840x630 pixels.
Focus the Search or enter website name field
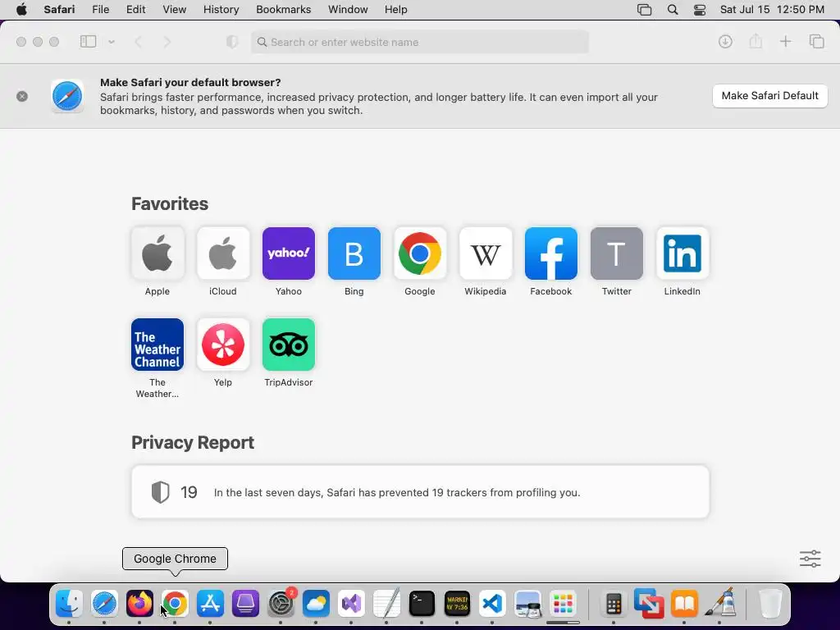click(x=420, y=42)
